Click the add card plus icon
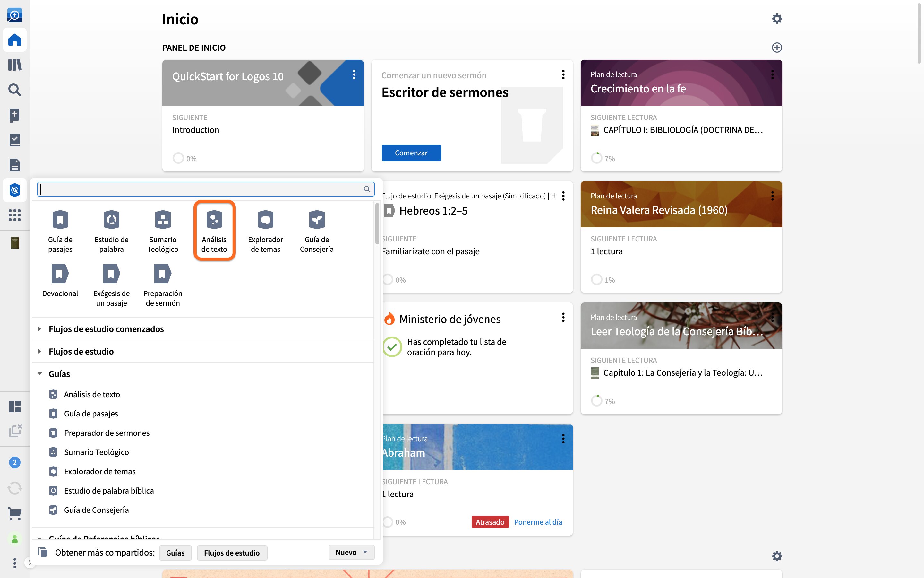 point(777,48)
